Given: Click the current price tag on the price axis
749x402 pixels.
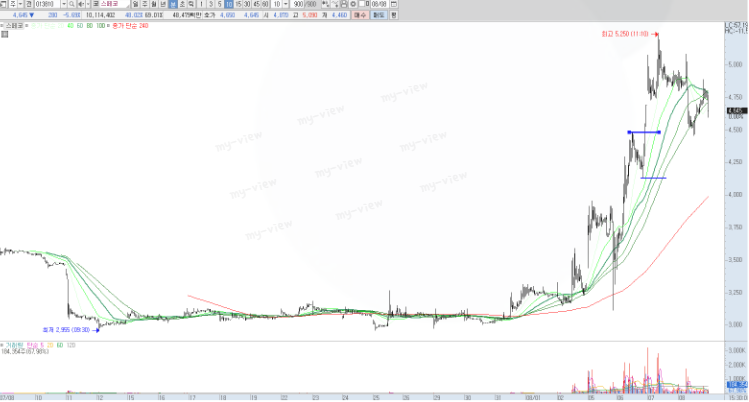Looking at the screenshot, I should tap(737, 111).
